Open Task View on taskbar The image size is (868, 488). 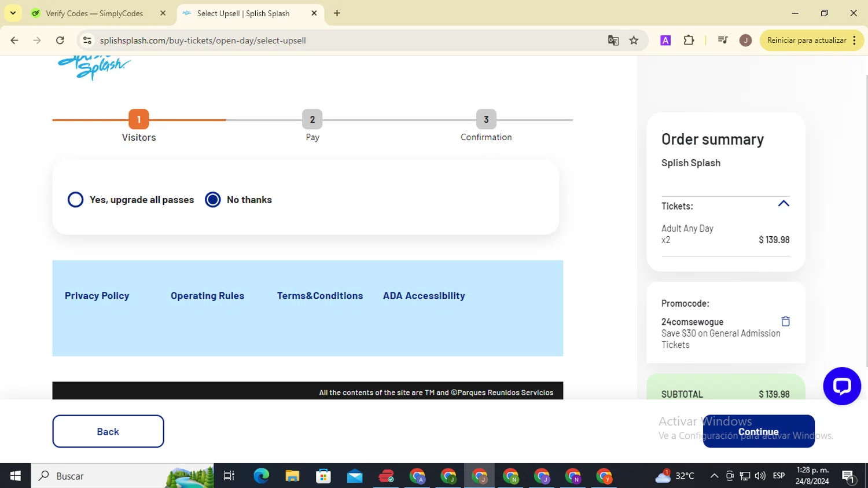(229, 476)
